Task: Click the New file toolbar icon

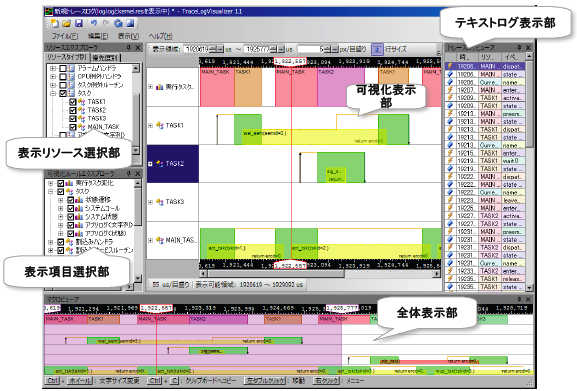Action: (x=55, y=24)
